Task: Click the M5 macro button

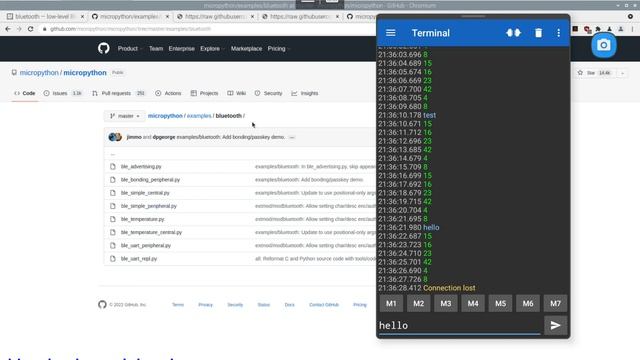Action: [500, 303]
